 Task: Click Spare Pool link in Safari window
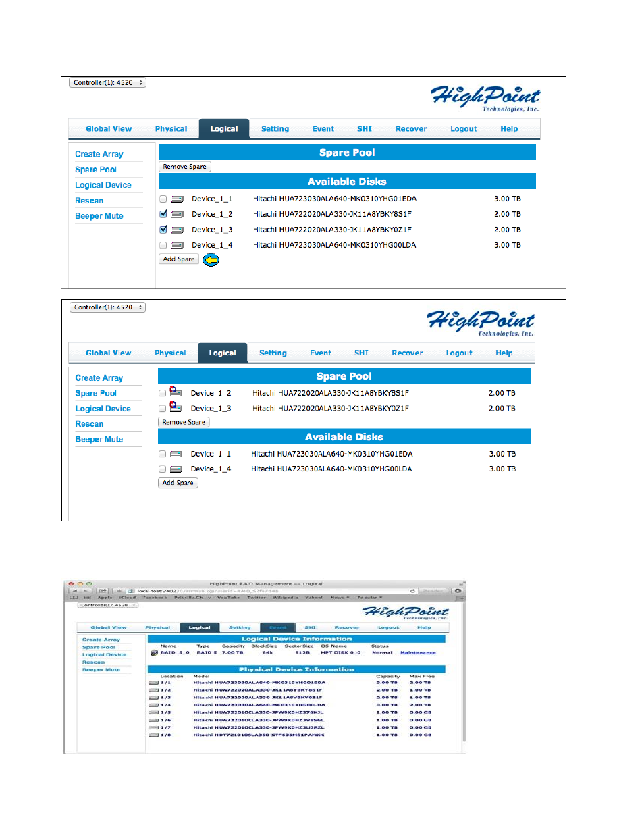click(99, 647)
